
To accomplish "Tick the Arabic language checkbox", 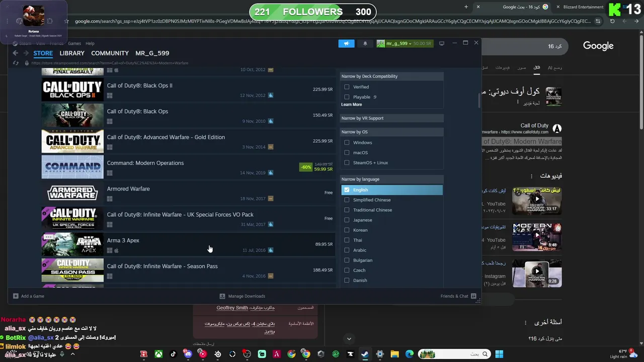I will [x=347, y=250].
